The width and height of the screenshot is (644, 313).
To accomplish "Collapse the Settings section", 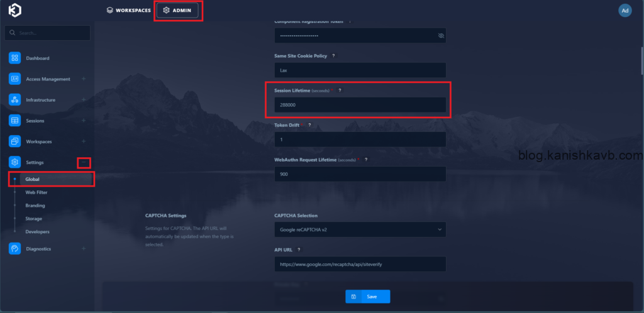I will [x=84, y=163].
